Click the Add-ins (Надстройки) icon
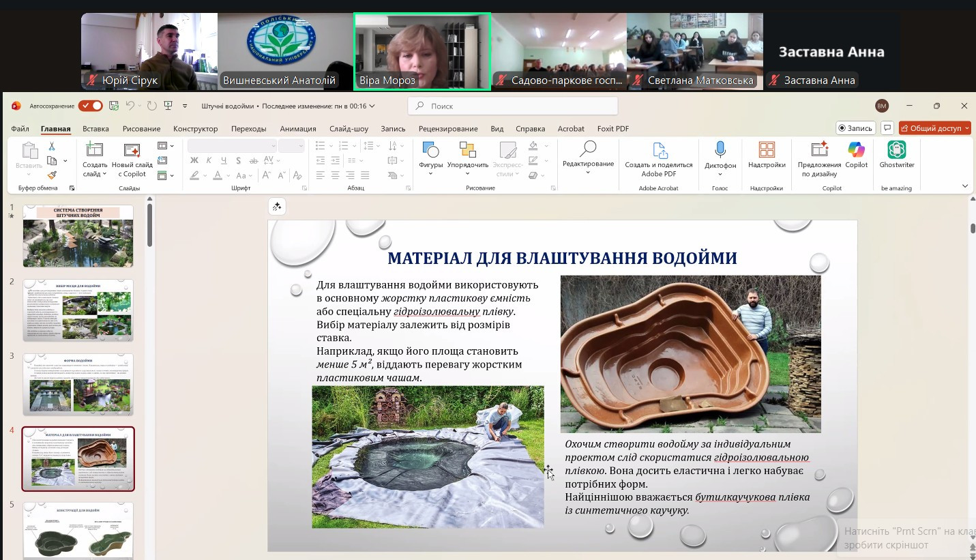The image size is (976, 560). click(767, 151)
